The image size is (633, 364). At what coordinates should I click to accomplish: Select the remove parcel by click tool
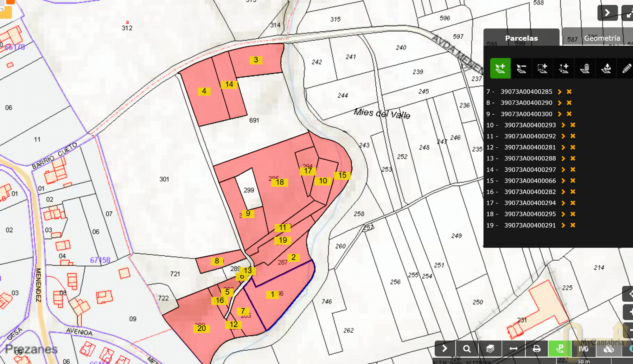point(521,68)
